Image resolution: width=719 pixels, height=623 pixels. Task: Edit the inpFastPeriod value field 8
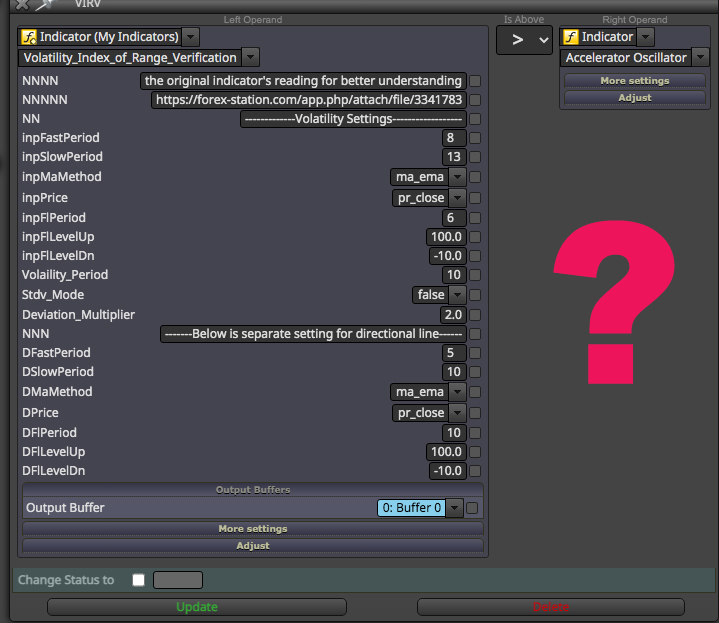pos(454,138)
